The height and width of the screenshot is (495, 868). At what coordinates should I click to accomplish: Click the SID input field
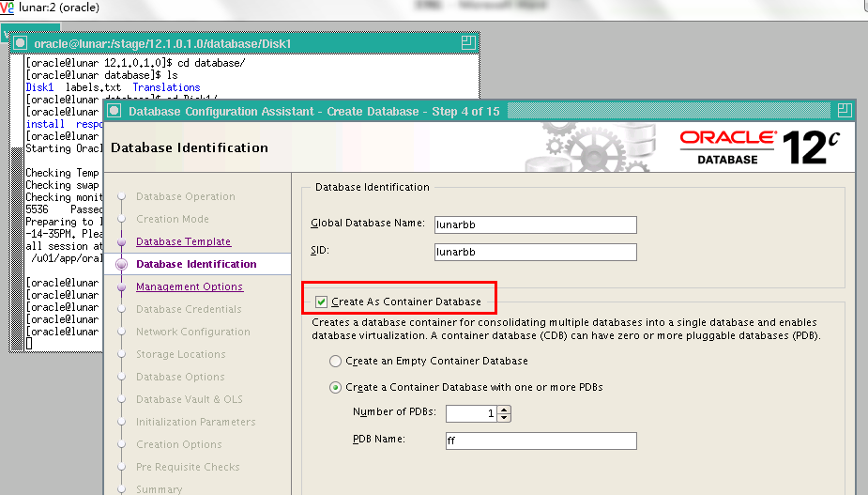click(x=535, y=252)
